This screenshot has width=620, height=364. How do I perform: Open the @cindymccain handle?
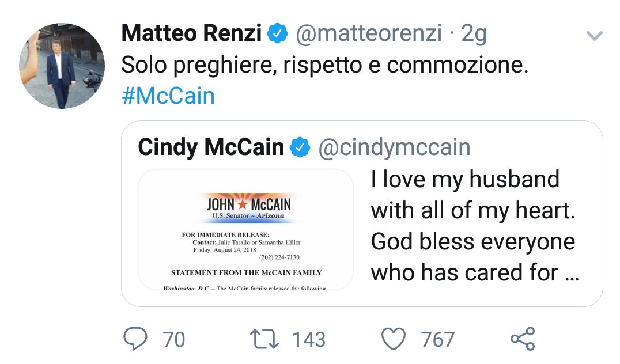point(395,147)
